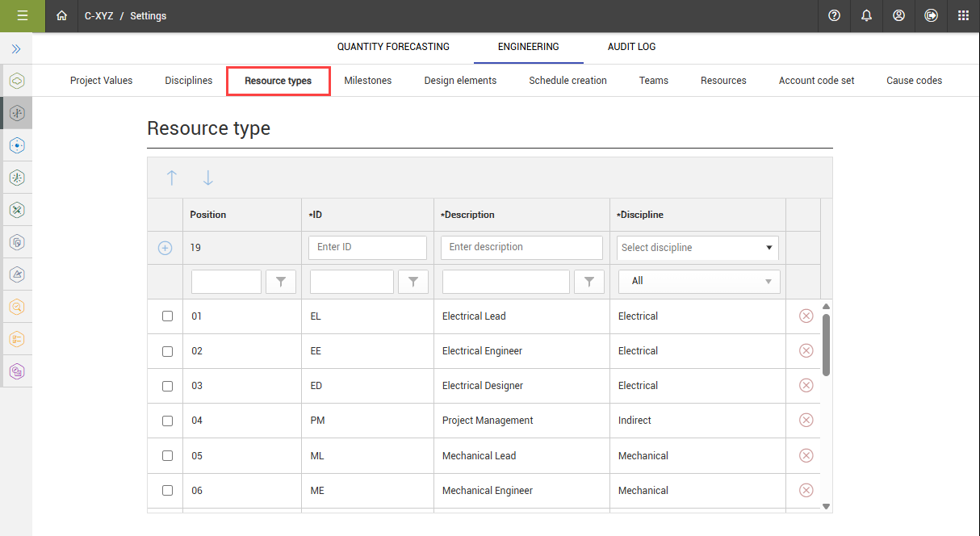Open the apps grid launcher
This screenshot has height=536, width=980.
tap(963, 15)
